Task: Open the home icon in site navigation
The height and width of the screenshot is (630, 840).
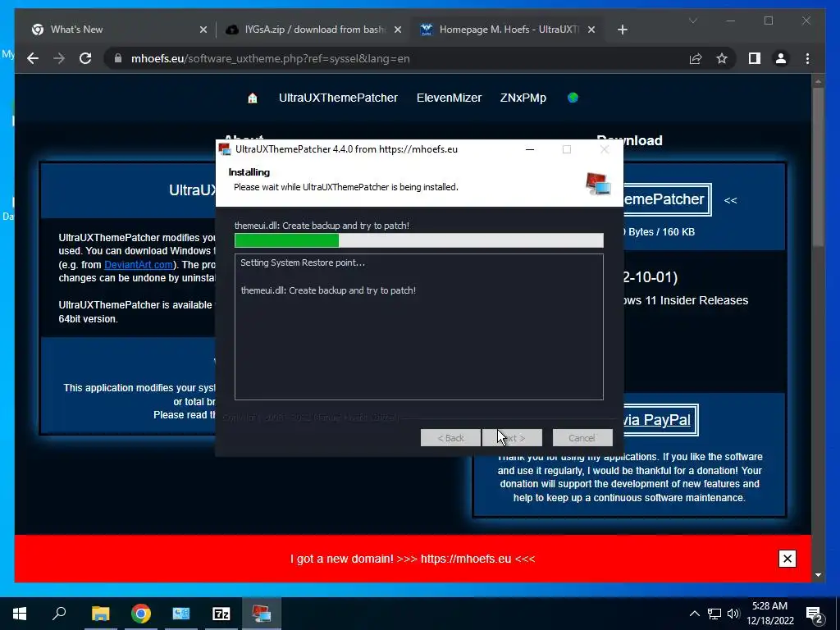Action: point(253,98)
